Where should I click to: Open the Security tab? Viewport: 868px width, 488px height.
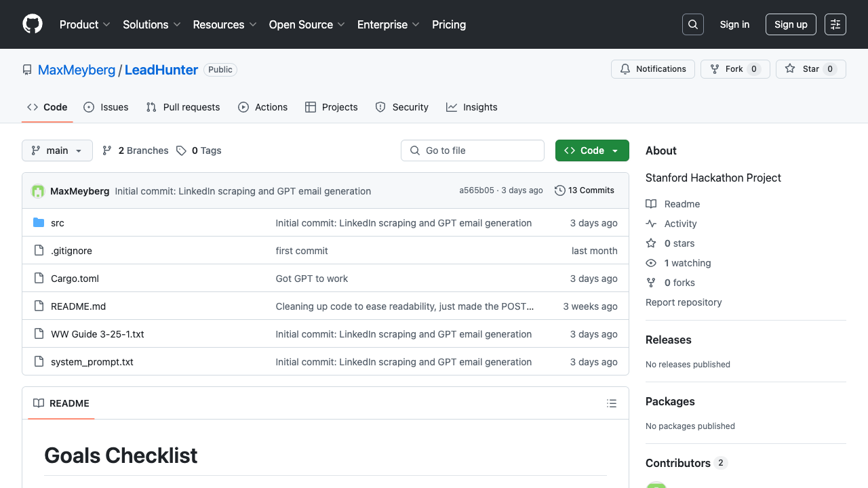402,107
